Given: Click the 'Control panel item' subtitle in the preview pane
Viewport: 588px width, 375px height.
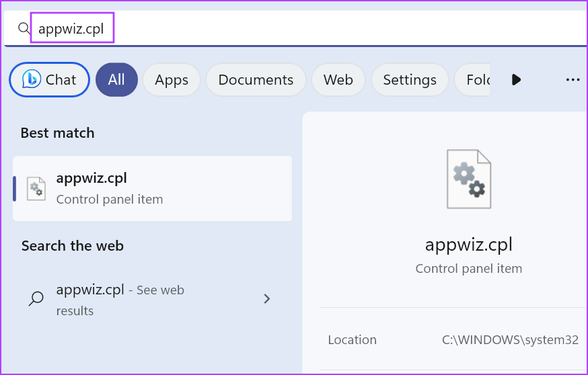Looking at the screenshot, I should (x=468, y=268).
